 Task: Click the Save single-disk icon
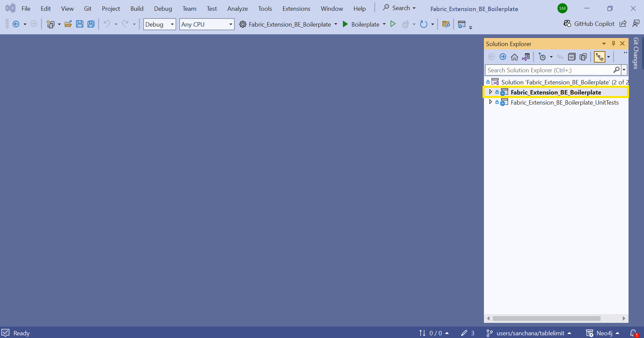(x=80, y=24)
